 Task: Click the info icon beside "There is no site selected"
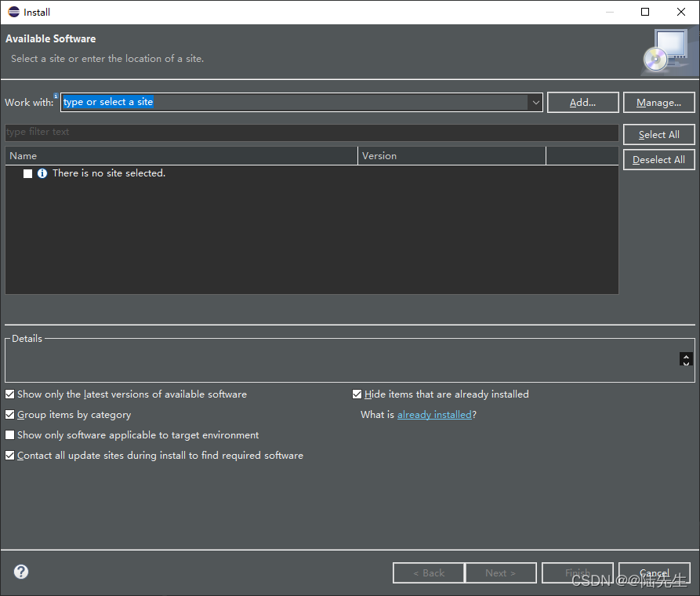tap(42, 173)
